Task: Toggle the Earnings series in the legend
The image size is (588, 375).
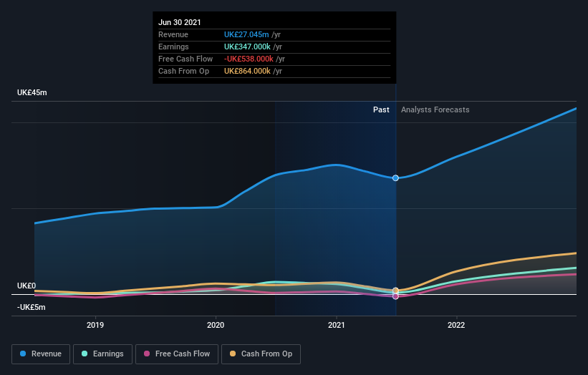Action: pyautogui.click(x=102, y=354)
